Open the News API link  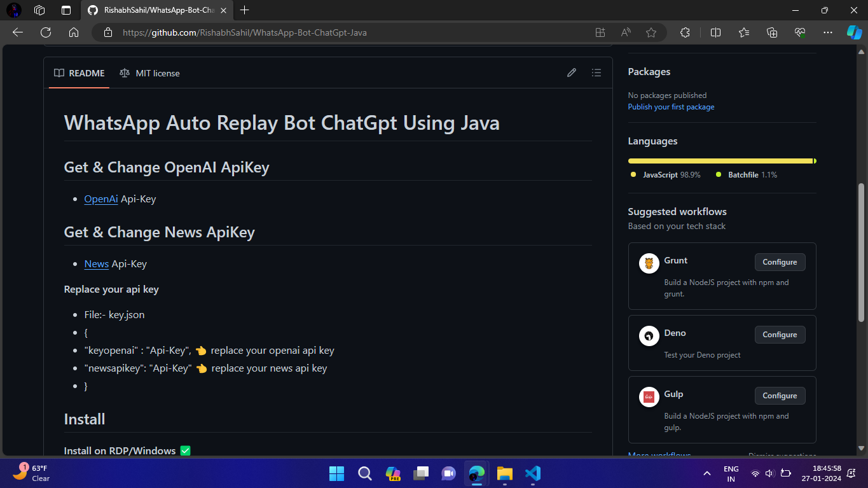(96, 264)
